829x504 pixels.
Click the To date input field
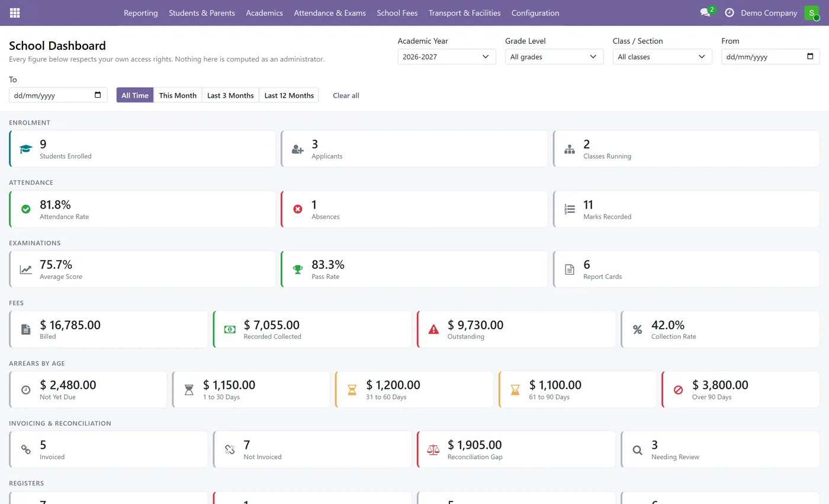pyautogui.click(x=58, y=95)
